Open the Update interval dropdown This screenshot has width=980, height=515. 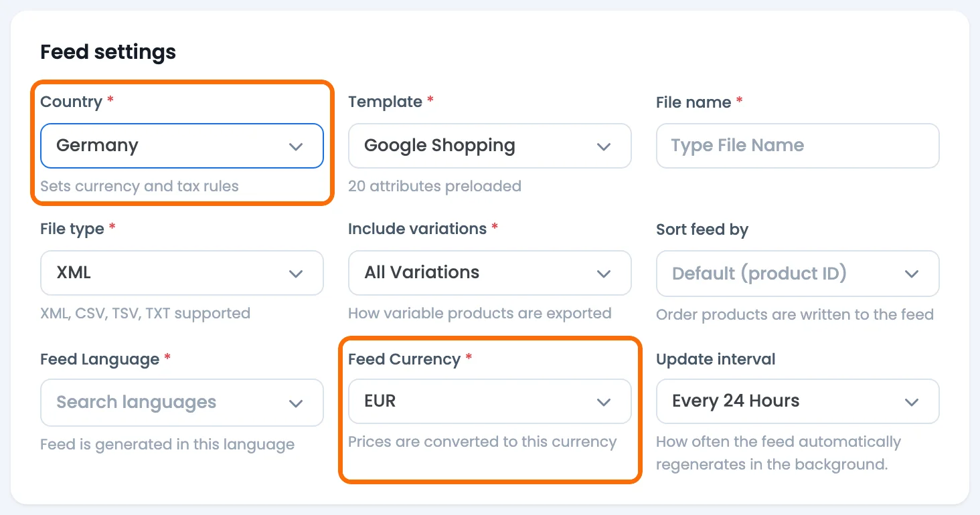click(798, 401)
